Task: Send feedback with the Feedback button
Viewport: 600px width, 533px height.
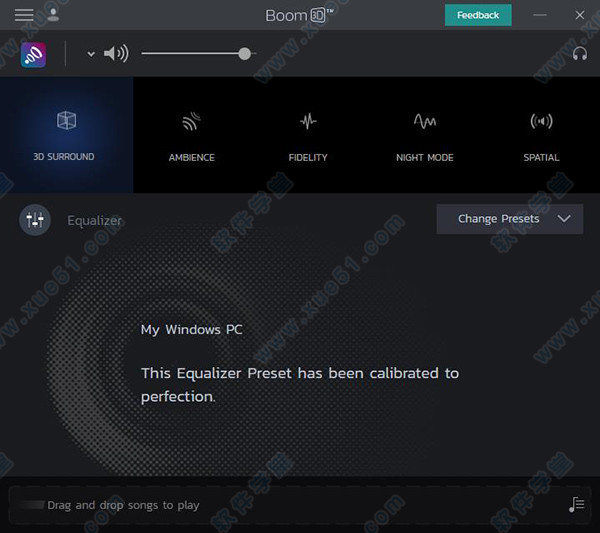Action: (x=478, y=15)
